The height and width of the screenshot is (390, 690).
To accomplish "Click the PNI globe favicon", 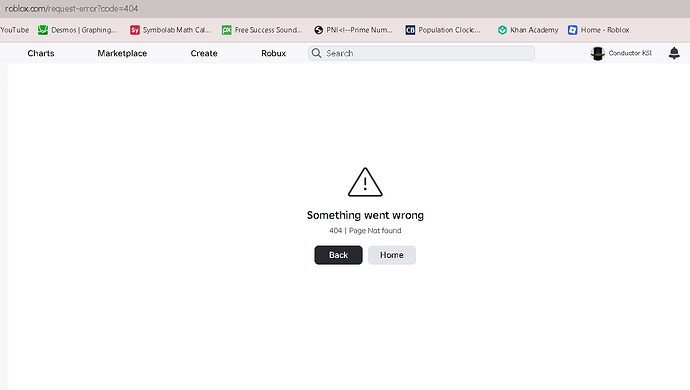I will 319,30.
